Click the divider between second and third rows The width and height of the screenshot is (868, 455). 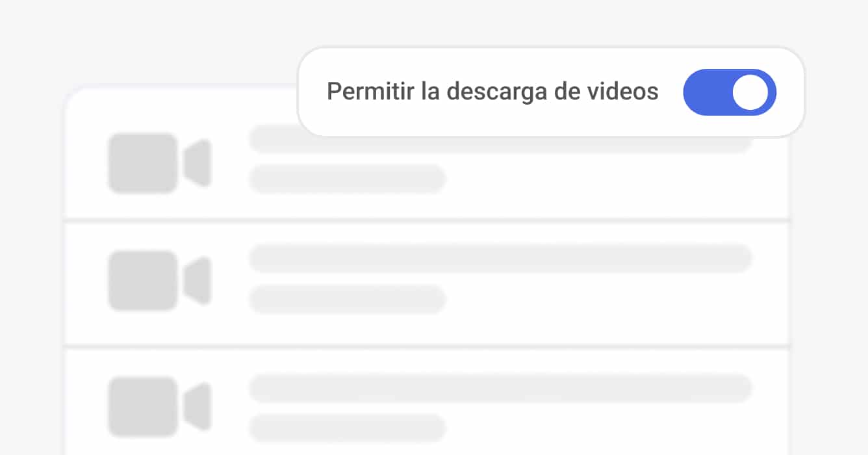click(427, 346)
